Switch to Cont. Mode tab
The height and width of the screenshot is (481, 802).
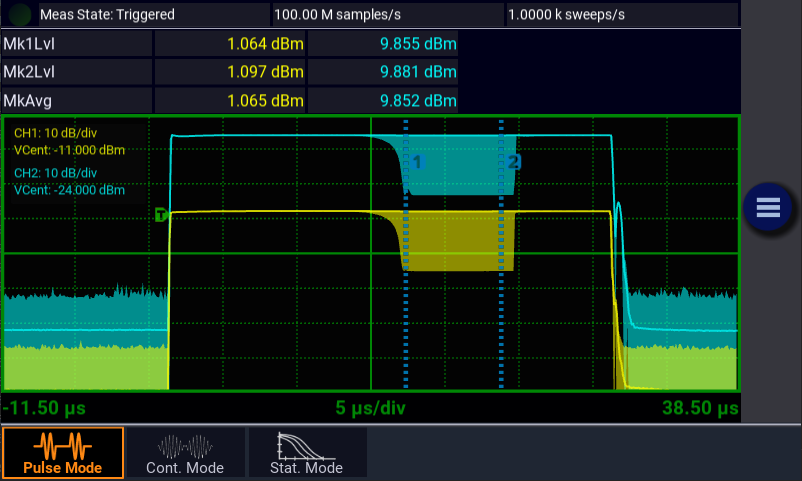(x=185, y=453)
